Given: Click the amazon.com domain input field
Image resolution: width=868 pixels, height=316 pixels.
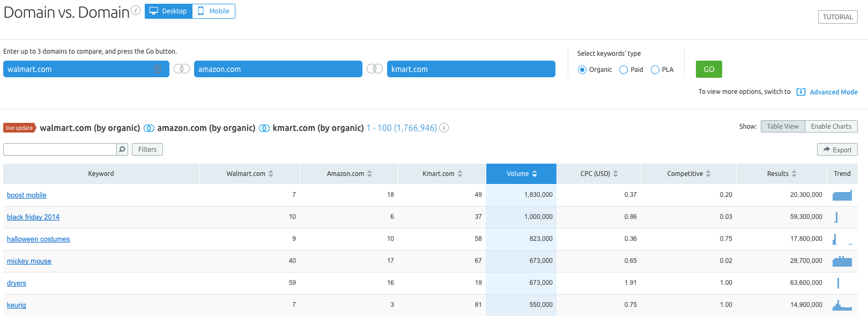Looking at the screenshot, I should [x=278, y=69].
